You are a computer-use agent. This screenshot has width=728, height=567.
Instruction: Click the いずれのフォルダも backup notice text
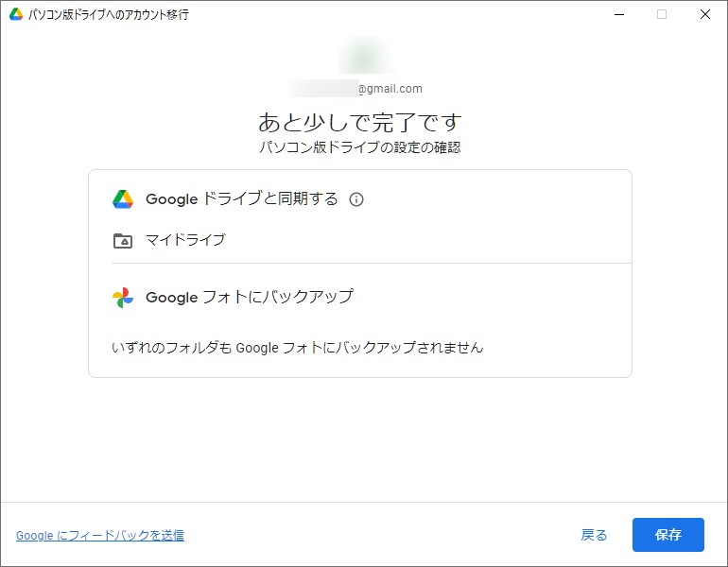click(298, 348)
